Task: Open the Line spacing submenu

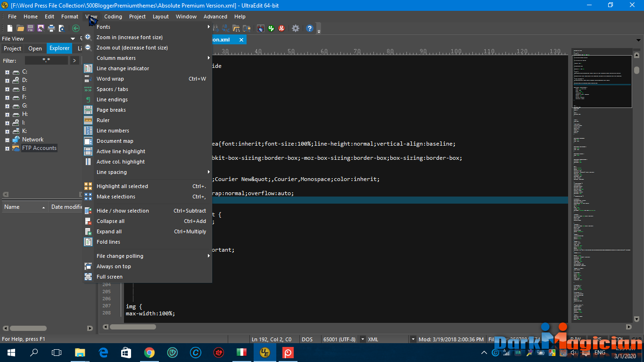Action: click(x=147, y=172)
